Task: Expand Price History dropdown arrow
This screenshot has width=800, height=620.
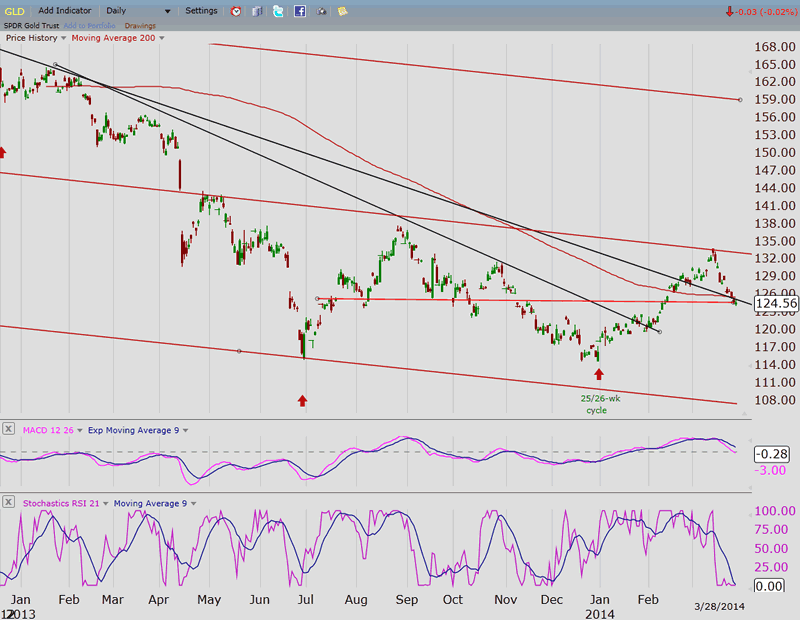Action: click(x=64, y=38)
